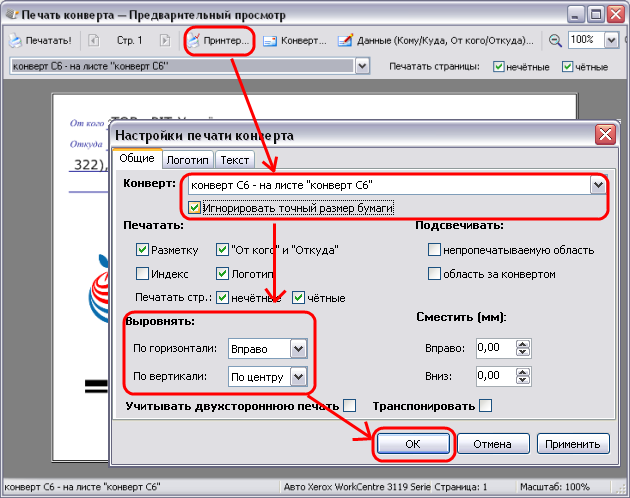Click the Печатать! print button in toolbar
The height and width of the screenshot is (498, 630).
tap(40, 41)
